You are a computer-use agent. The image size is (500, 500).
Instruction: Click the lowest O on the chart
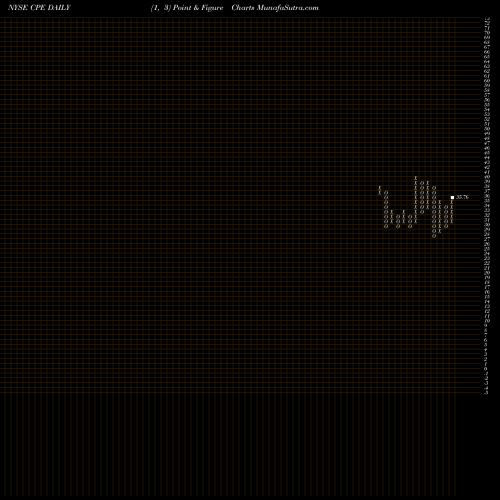(x=434, y=236)
